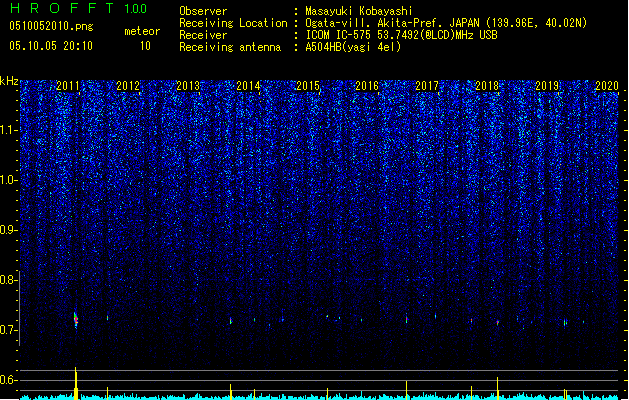Click the 2020 time marker

(607, 85)
